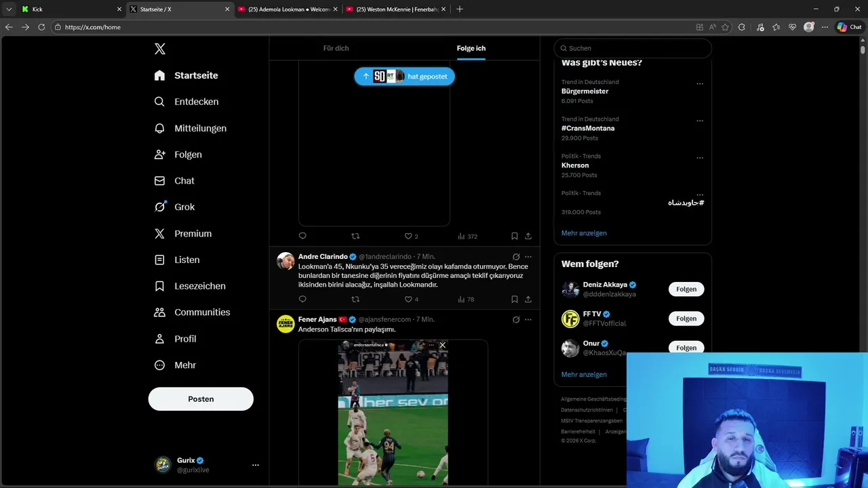Click Mehr anzeigen under Wem folgen

coord(584,374)
